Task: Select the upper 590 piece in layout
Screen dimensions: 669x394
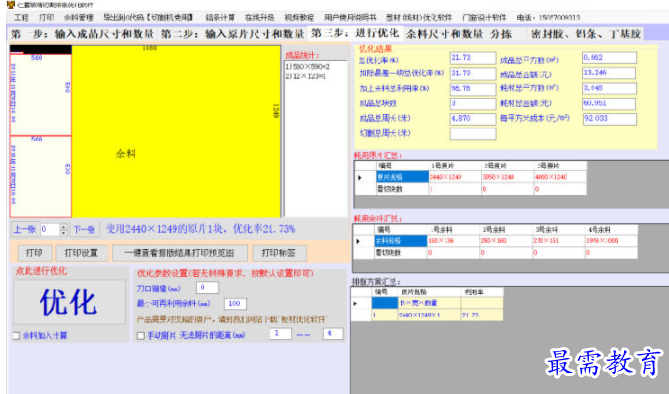Action: pos(41,94)
